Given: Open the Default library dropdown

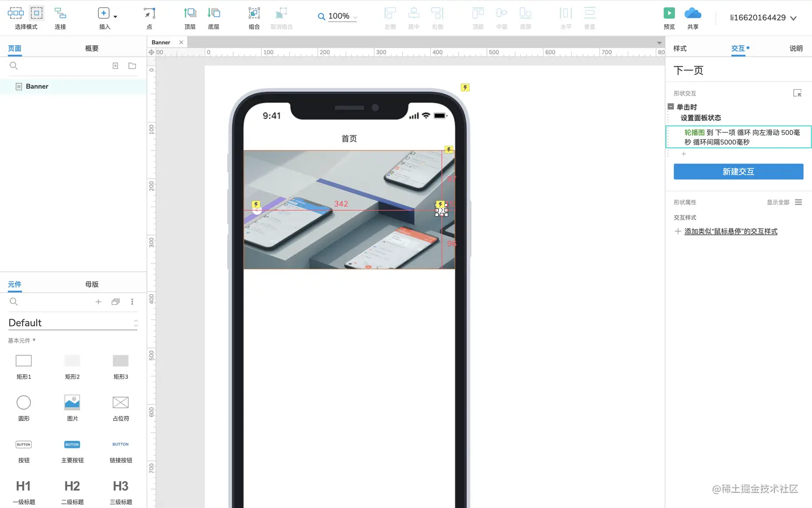Looking at the screenshot, I should [73, 323].
